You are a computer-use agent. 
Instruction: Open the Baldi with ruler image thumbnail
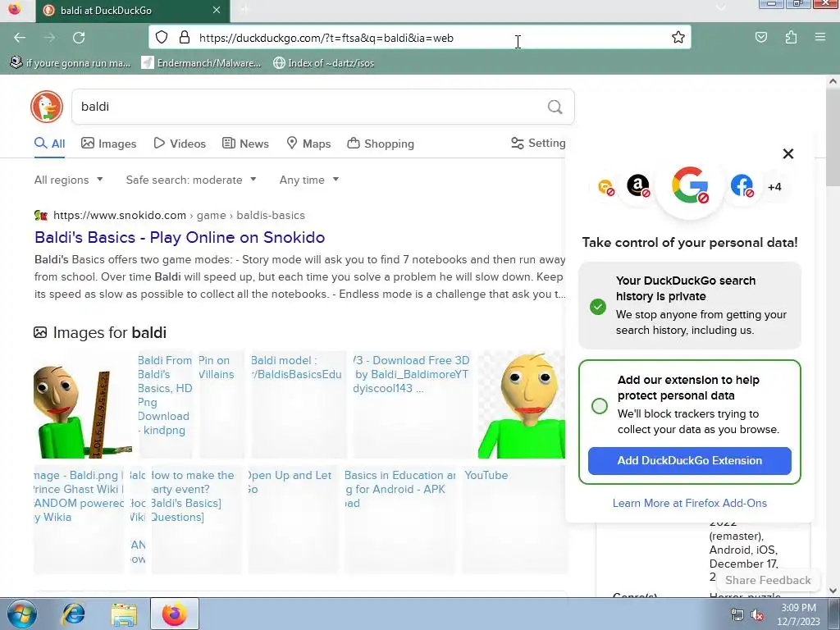[83, 405]
